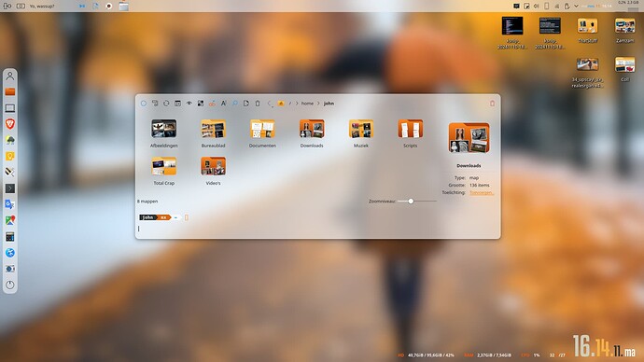Open the calculator in the dock
The height and width of the screenshot is (362, 644).
point(10,237)
